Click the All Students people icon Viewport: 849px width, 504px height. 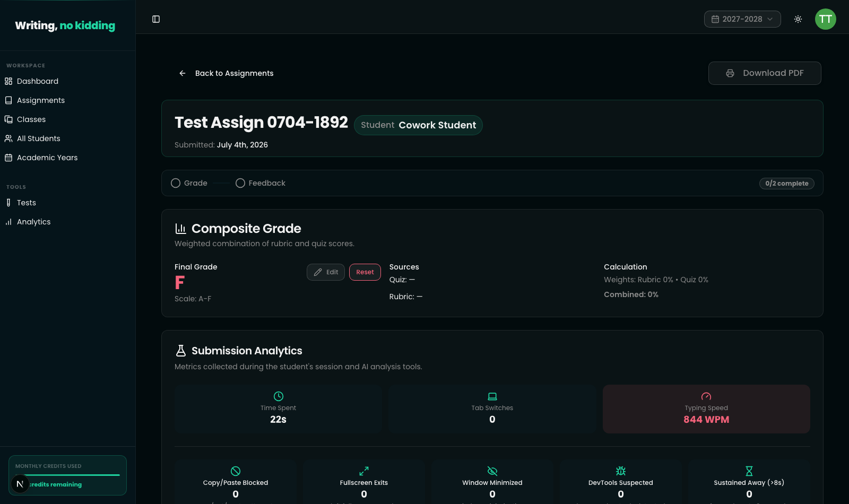(8, 138)
